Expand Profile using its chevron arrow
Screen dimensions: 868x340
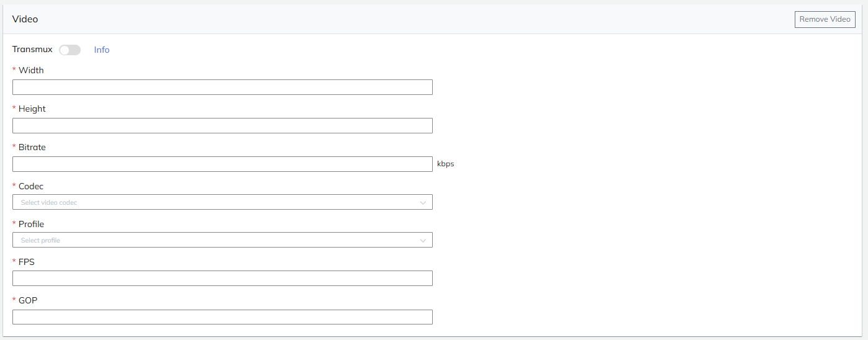(423, 240)
